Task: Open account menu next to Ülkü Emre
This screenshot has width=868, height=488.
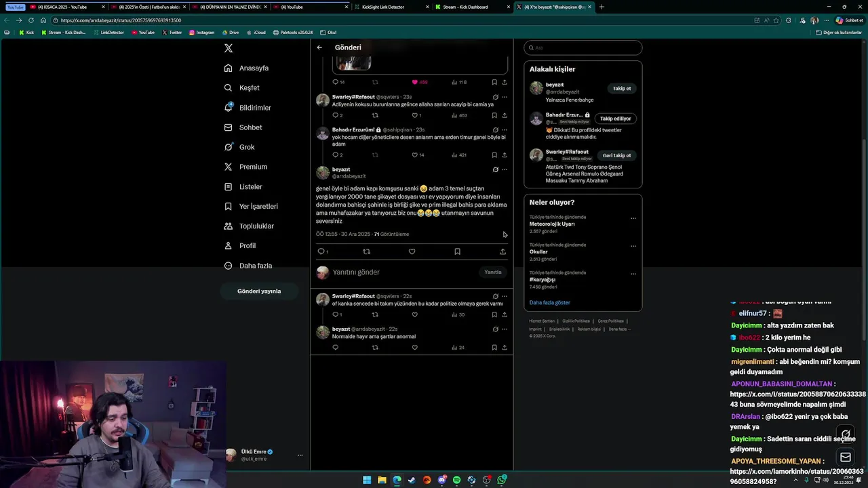Action: pyautogui.click(x=300, y=455)
